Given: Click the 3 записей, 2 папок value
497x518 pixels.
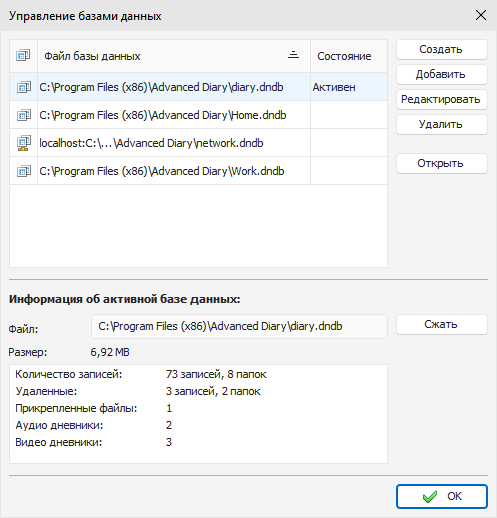Looking at the screenshot, I should (213, 391).
